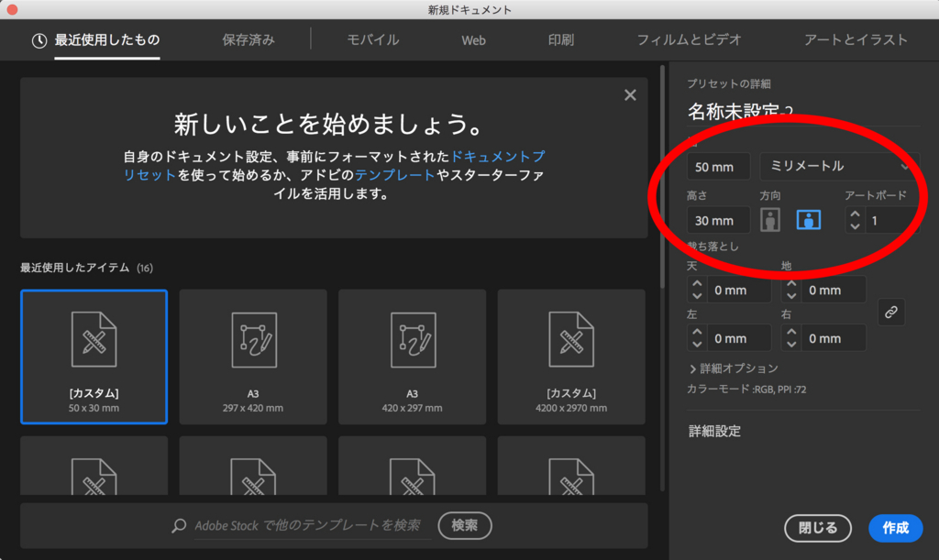This screenshot has height=560, width=939.
Task: Click the 閉じる button
Action: click(818, 528)
